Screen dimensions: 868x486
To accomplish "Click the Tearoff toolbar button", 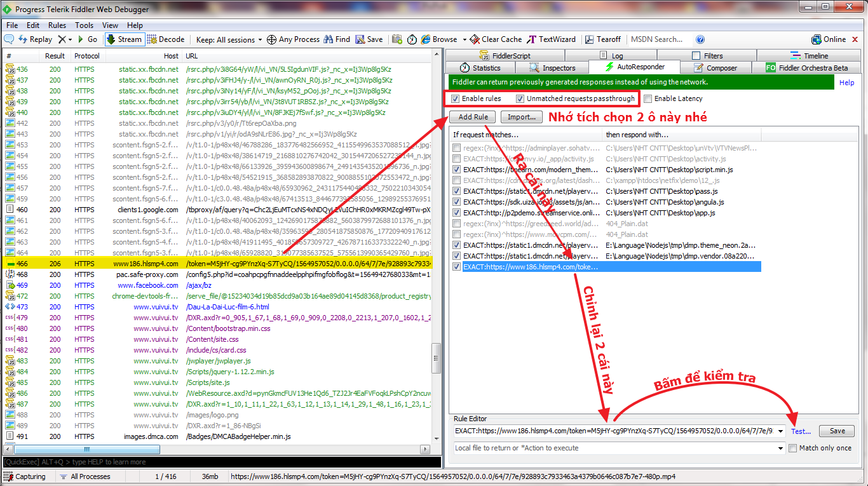I will [x=603, y=39].
